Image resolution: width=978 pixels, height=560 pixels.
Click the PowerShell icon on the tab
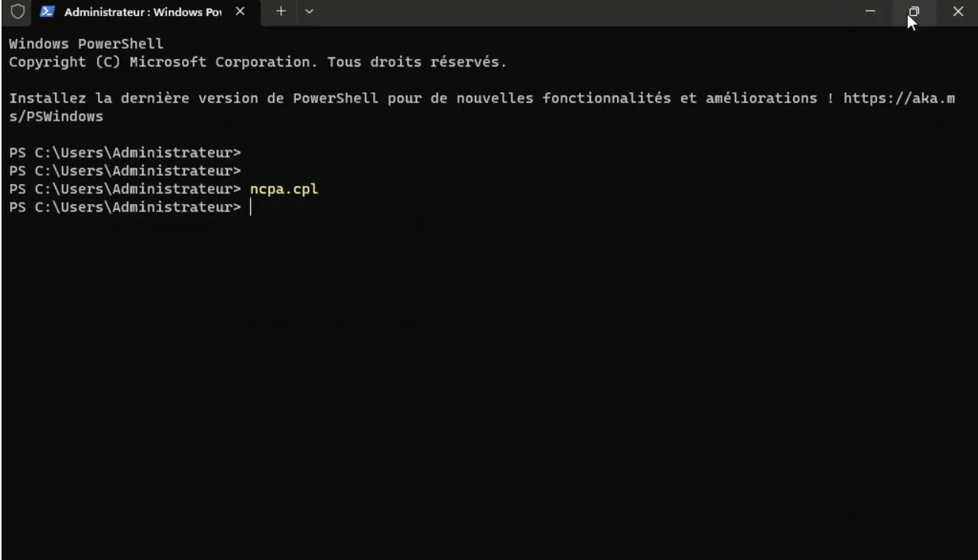pyautogui.click(x=47, y=11)
